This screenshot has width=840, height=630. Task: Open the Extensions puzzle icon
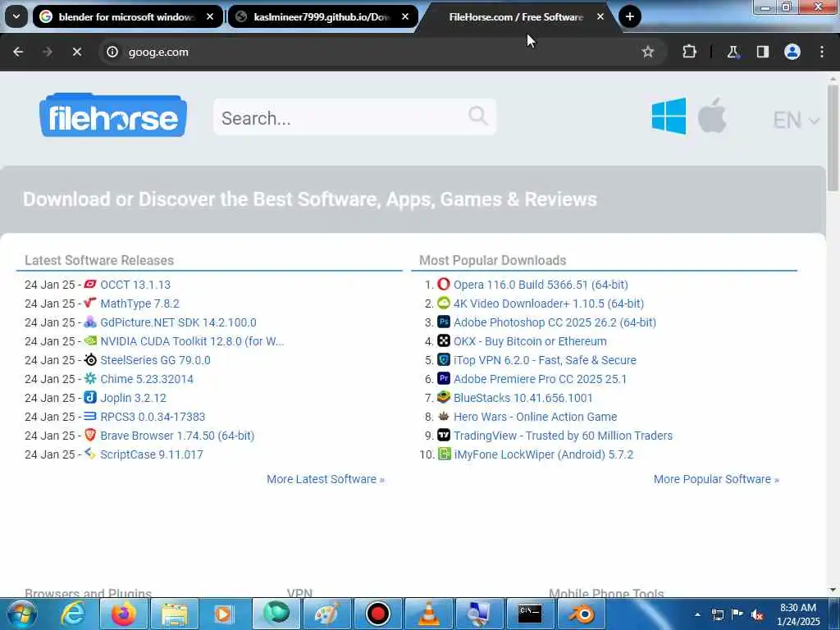pyautogui.click(x=689, y=52)
